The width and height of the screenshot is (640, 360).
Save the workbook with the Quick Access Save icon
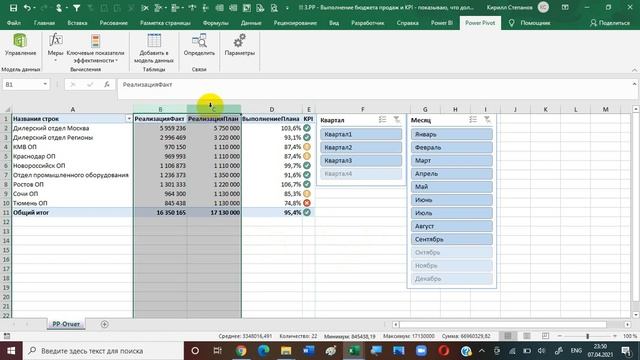pyautogui.click(x=13, y=8)
